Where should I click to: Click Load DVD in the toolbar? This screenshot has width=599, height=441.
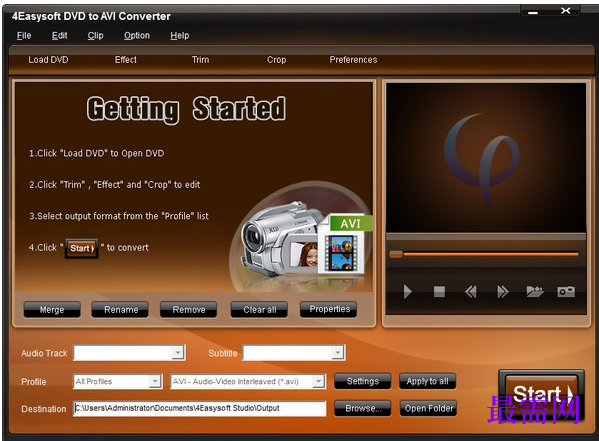coord(48,60)
